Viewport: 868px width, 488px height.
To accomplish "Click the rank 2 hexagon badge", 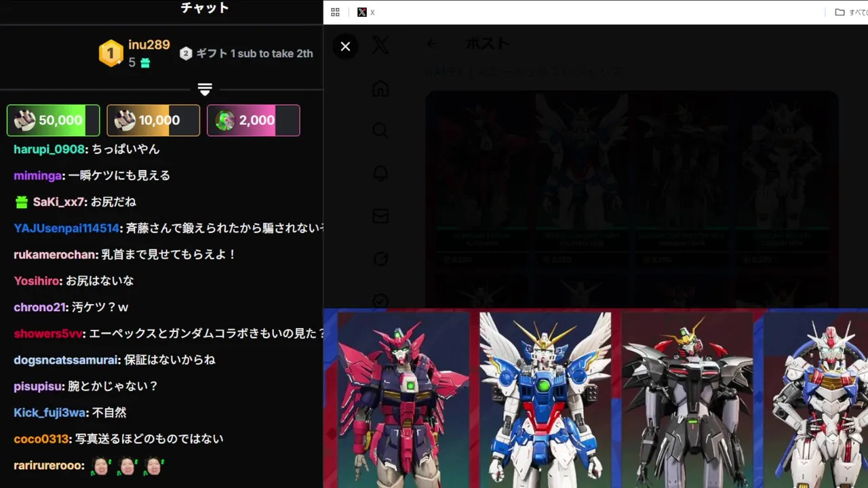I will click(x=186, y=54).
